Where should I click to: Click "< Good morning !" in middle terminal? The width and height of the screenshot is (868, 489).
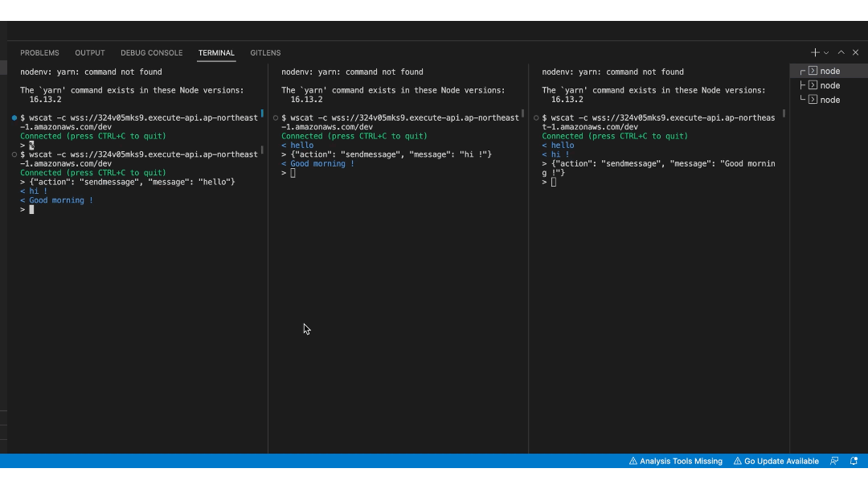(317, 163)
